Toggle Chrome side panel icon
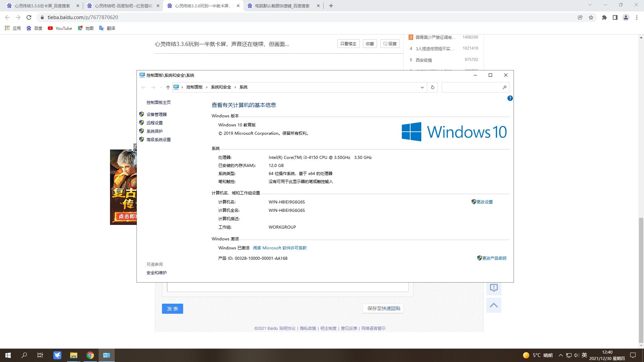The width and height of the screenshot is (644, 362). 615,17
